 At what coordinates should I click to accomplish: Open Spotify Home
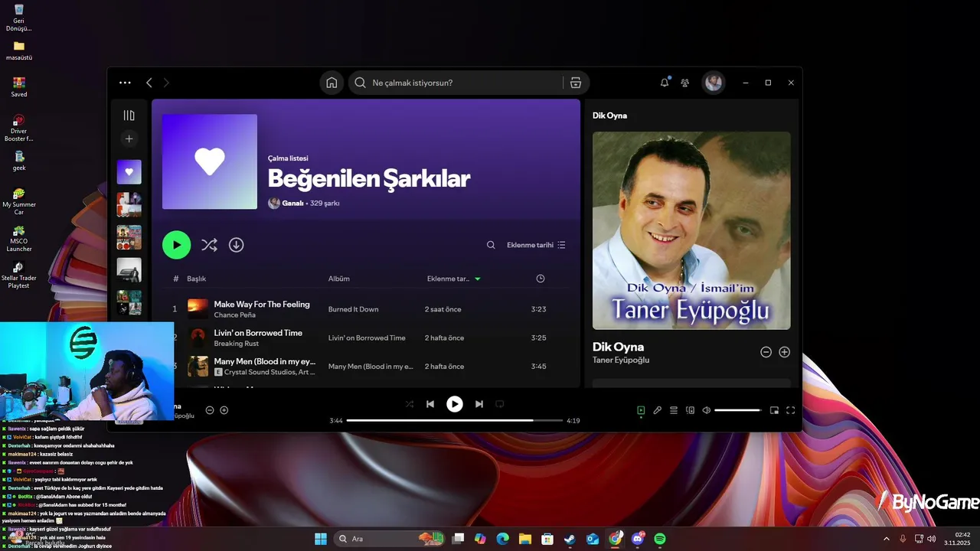[332, 83]
